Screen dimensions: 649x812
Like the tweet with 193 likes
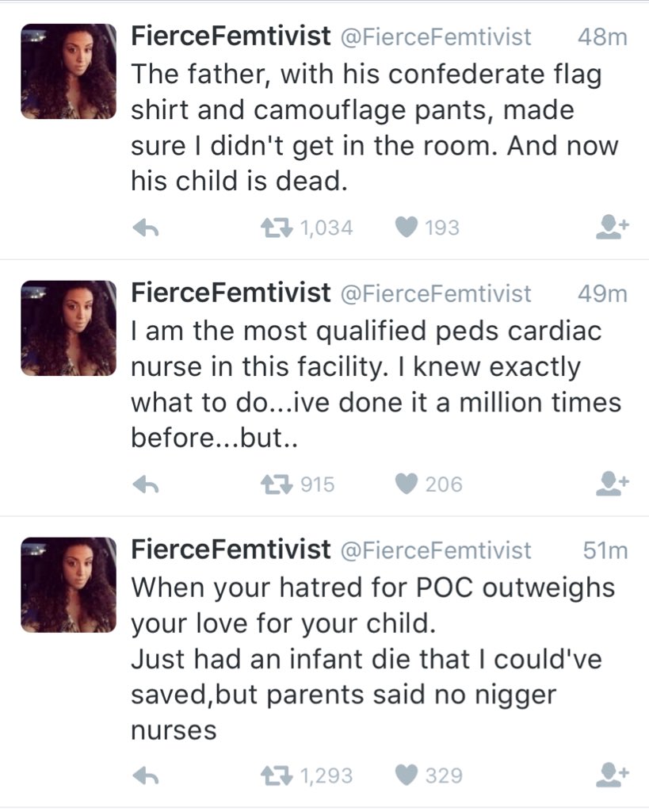coord(407,228)
